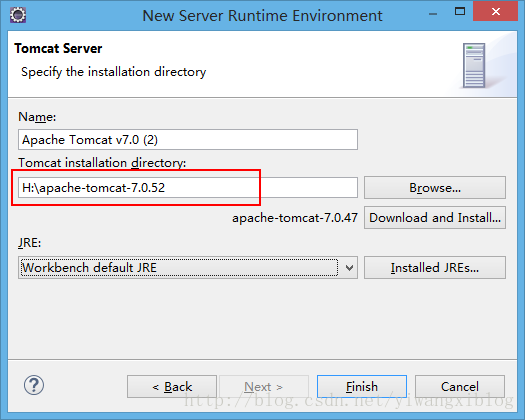Cancel the runtime environment dialog
The width and height of the screenshot is (525, 420).
click(x=460, y=387)
